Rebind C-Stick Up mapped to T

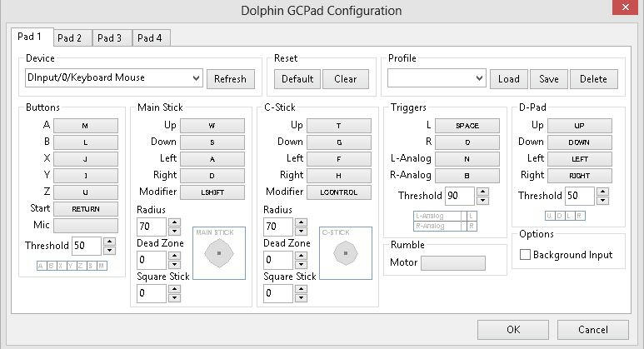click(x=339, y=126)
